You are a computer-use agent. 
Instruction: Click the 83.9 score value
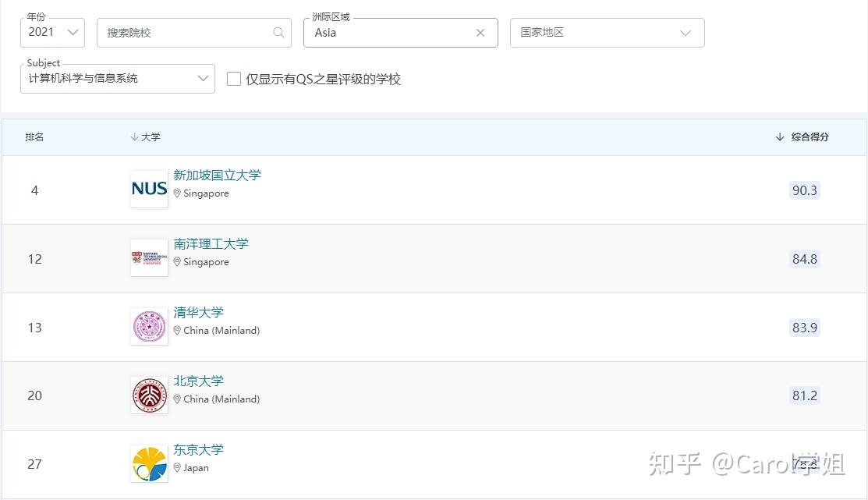click(x=804, y=328)
